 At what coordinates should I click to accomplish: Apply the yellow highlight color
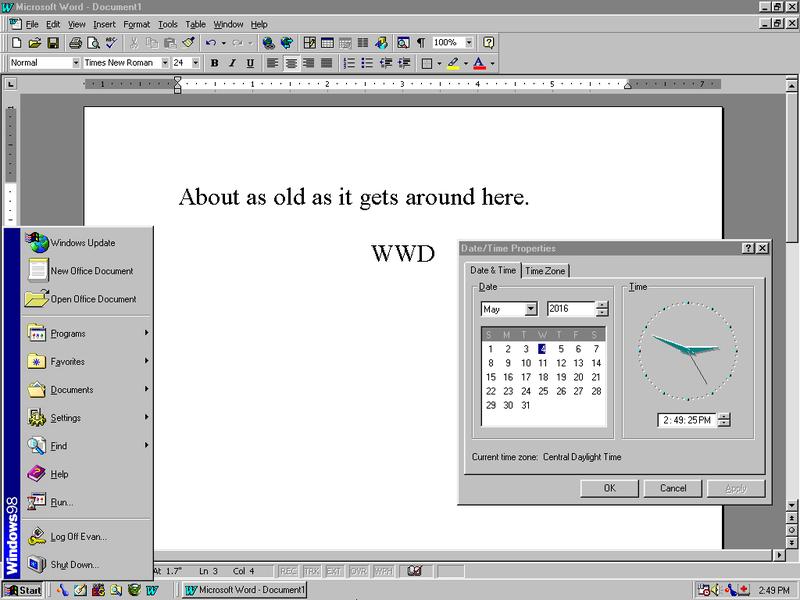coord(453,63)
